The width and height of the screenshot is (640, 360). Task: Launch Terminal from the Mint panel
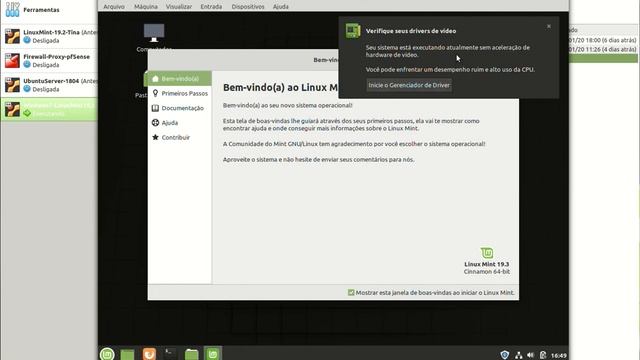pyautogui.click(x=170, y=353)
